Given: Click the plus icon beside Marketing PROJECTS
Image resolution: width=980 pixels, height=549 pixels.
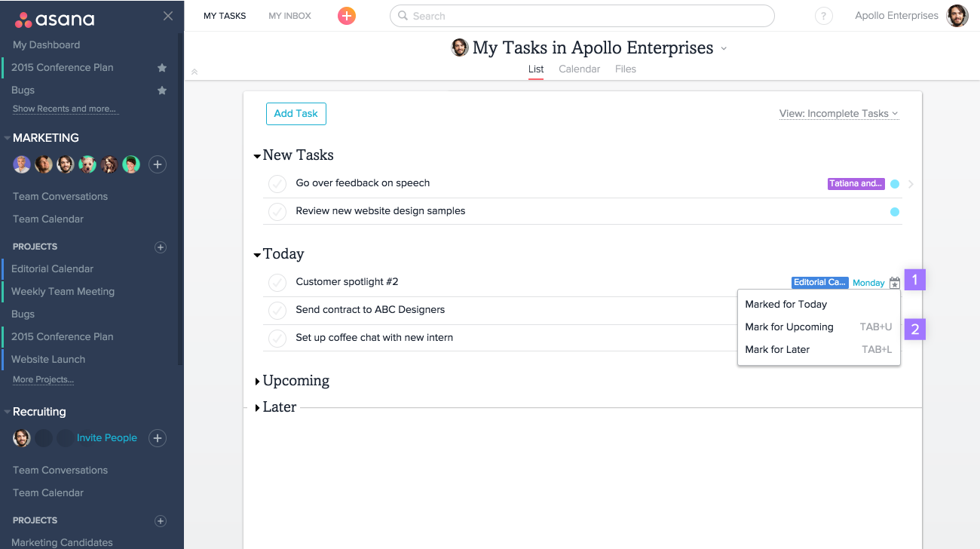Looking at the screenshot, I should (x=160, y=247).
